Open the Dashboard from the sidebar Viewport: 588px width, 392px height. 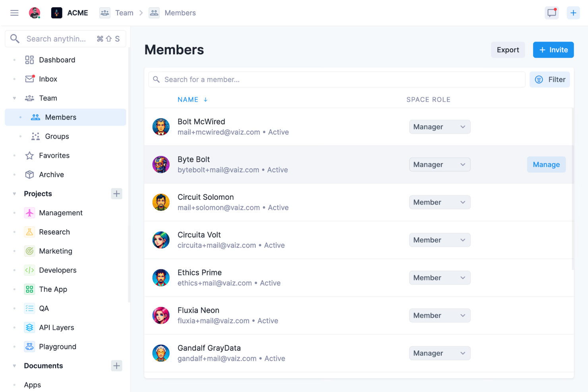tap(57, 60)
